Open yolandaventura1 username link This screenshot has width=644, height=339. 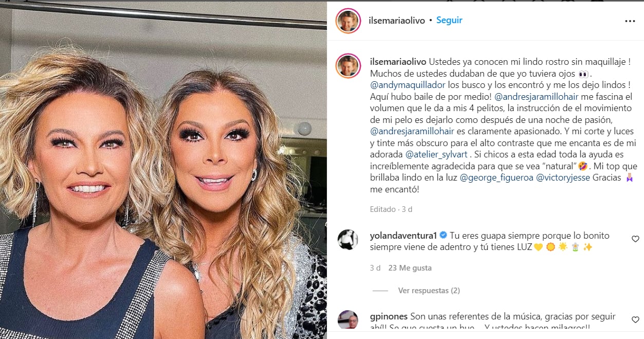tap(403, 236)
